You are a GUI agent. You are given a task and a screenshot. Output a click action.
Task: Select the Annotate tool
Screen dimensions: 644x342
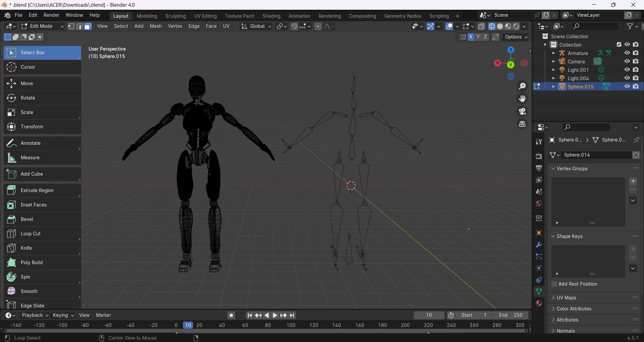tap(42, 143)
